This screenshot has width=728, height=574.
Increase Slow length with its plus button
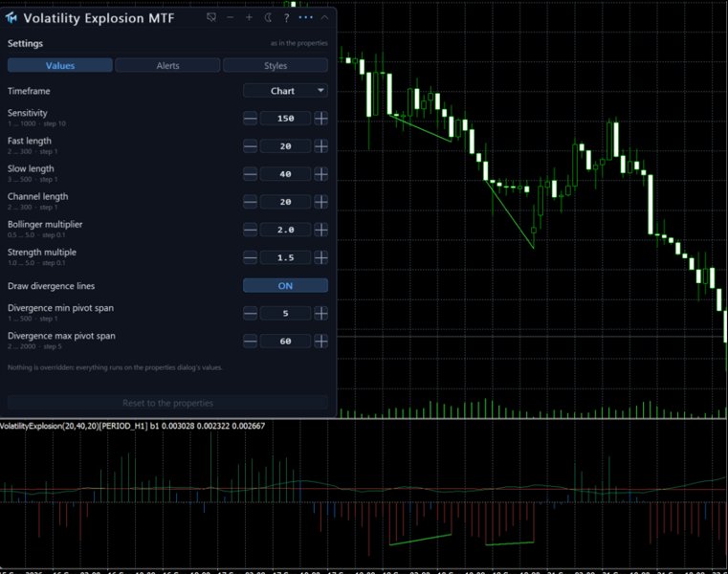pos(320,174)
